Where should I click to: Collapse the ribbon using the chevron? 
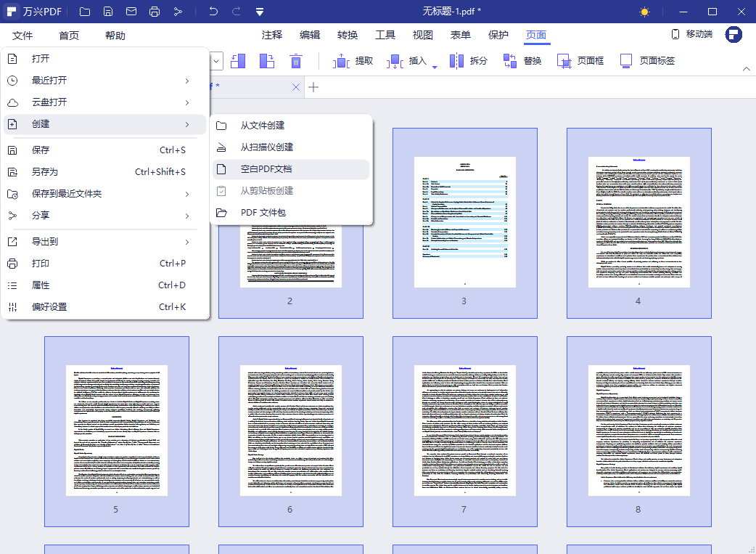tap(747, 68)
